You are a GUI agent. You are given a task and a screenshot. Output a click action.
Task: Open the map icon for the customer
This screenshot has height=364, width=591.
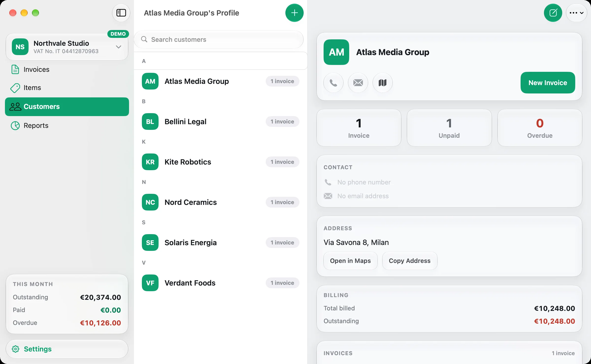click(x=383, y=83)
